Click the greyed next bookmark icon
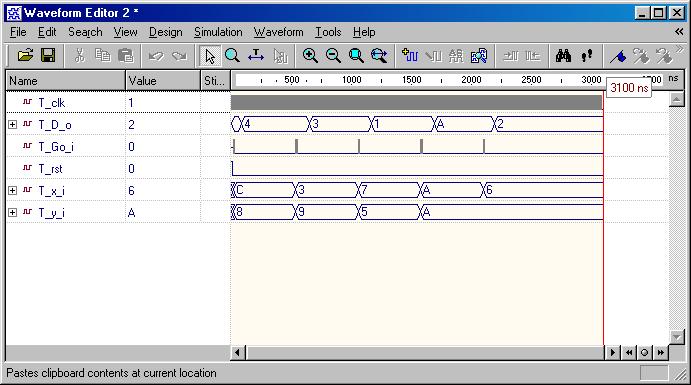Screen dimensions: 691x385 point(663,56)
